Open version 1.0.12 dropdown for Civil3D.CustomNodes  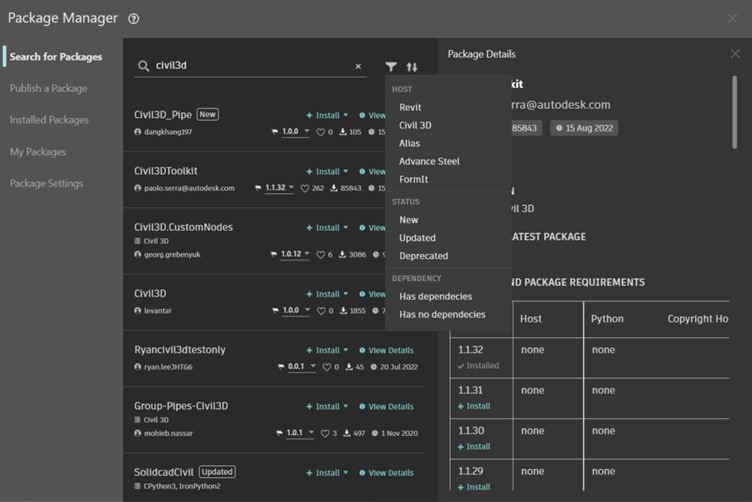[295, 254]
